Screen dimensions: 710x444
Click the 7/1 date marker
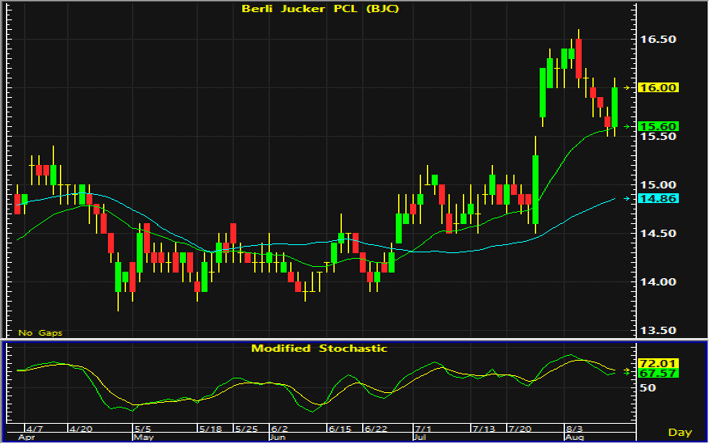click(x=423, y=429)
